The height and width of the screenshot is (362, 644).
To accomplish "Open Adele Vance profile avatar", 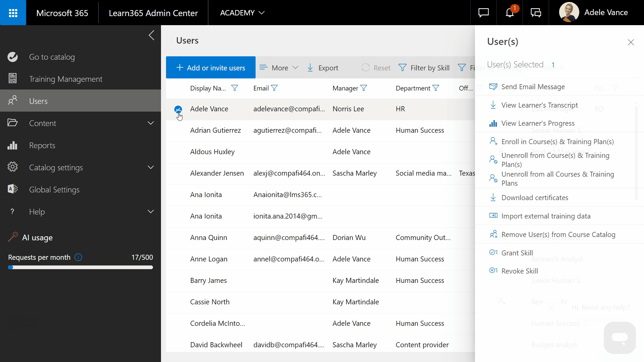I will [569, 12].
